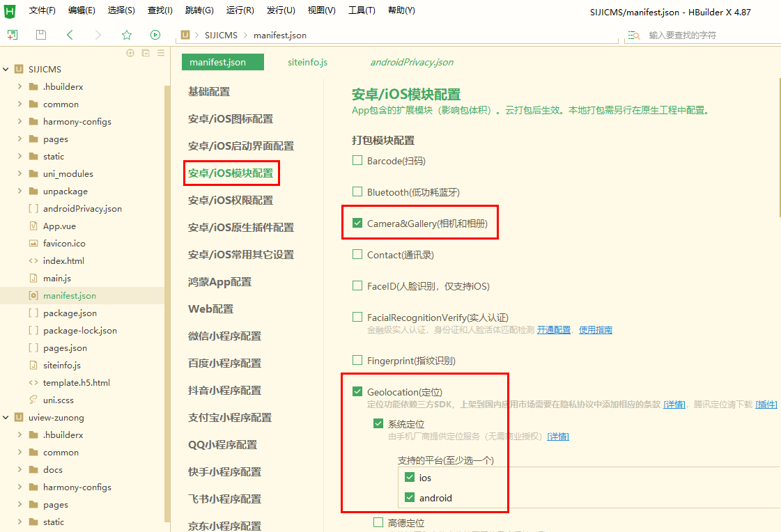Click the save file icon
The image size is (781, 532).
(41, 35)
